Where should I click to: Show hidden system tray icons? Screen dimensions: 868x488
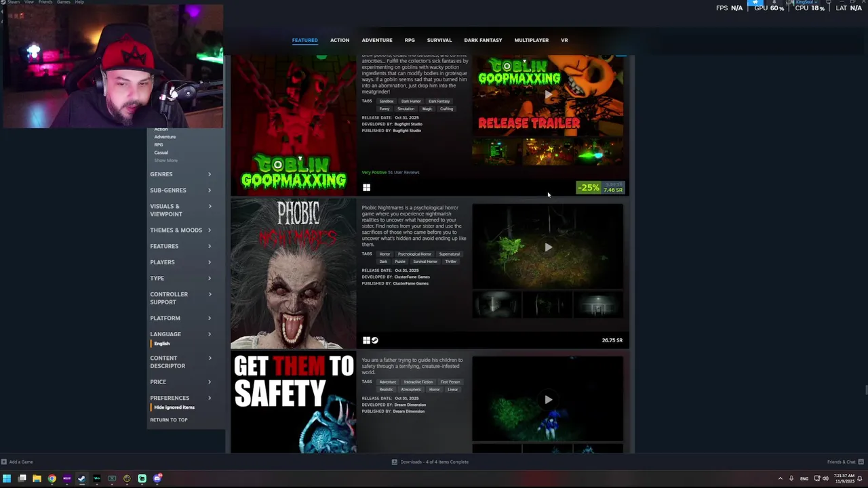pos(780,479)
